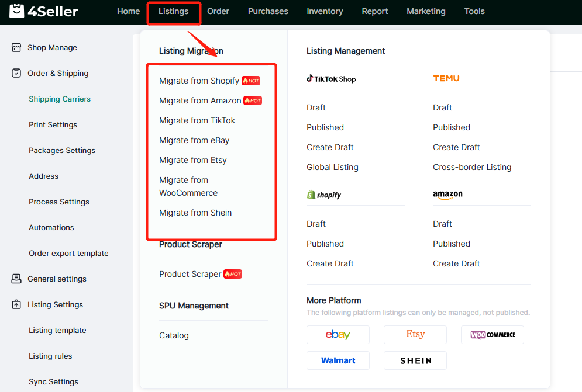The image size is (582, 392).
Task: Click the Shop Manage storefront icon
Action: point(16,47)
